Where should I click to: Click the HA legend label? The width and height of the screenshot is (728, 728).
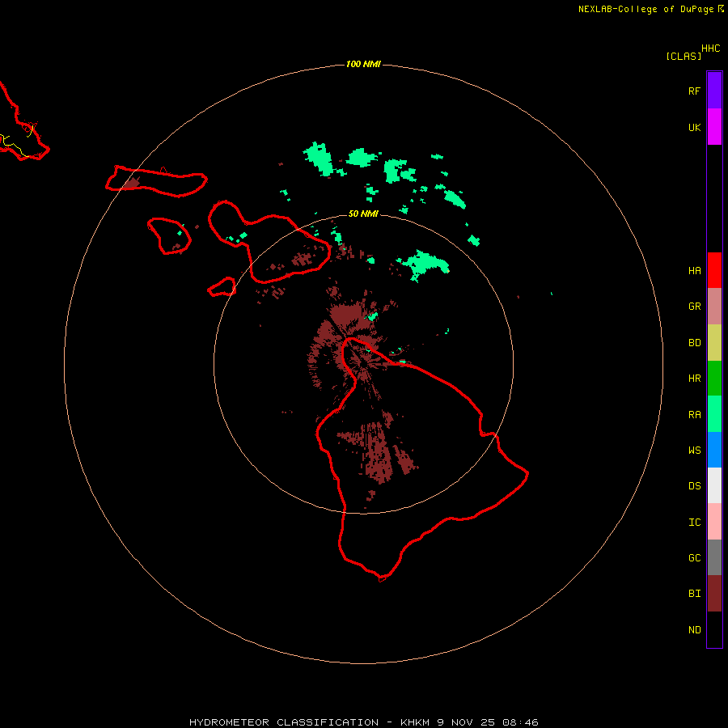click(x=694, y=271)
